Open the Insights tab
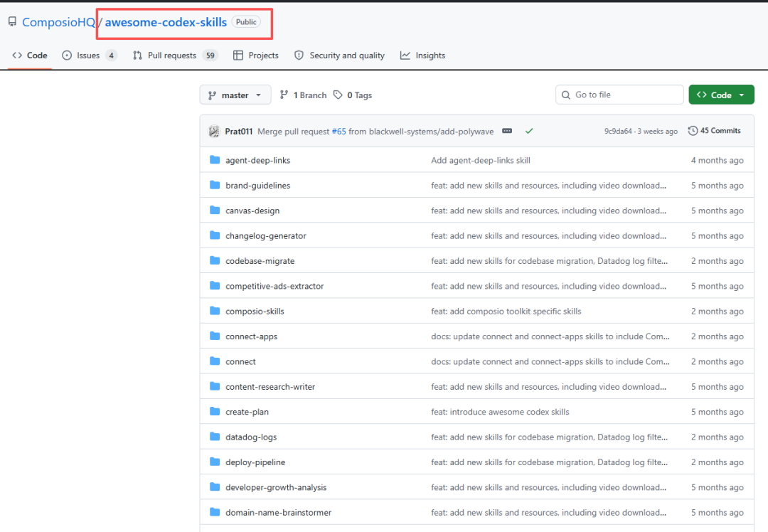 pos(422,55)
